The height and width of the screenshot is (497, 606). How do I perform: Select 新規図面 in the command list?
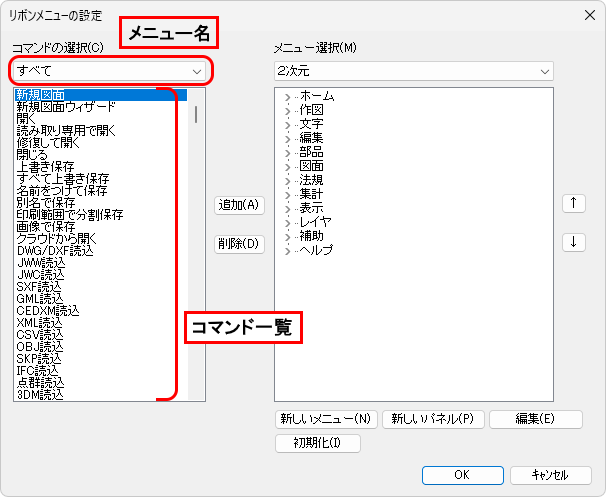point(100,95)
